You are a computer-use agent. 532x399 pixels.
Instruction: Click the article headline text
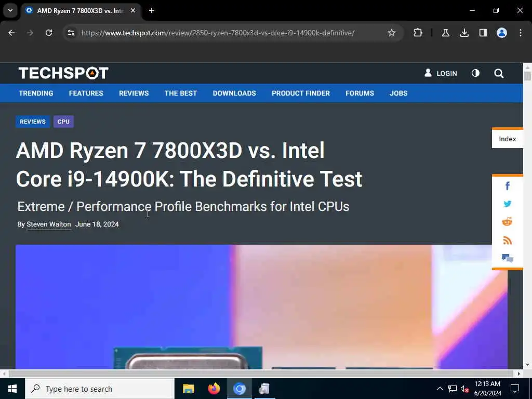(x=189, y=165)
